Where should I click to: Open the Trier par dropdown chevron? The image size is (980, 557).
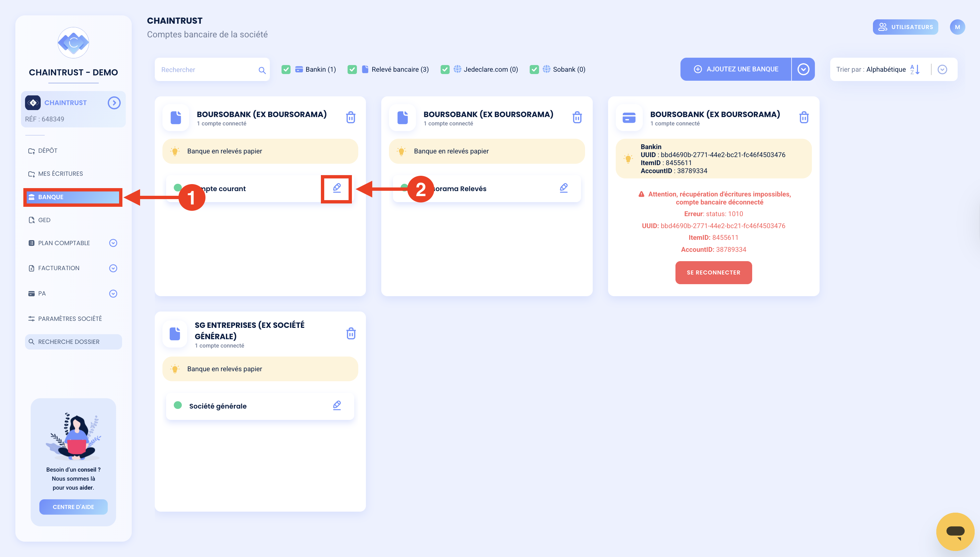tap(942, 69)
